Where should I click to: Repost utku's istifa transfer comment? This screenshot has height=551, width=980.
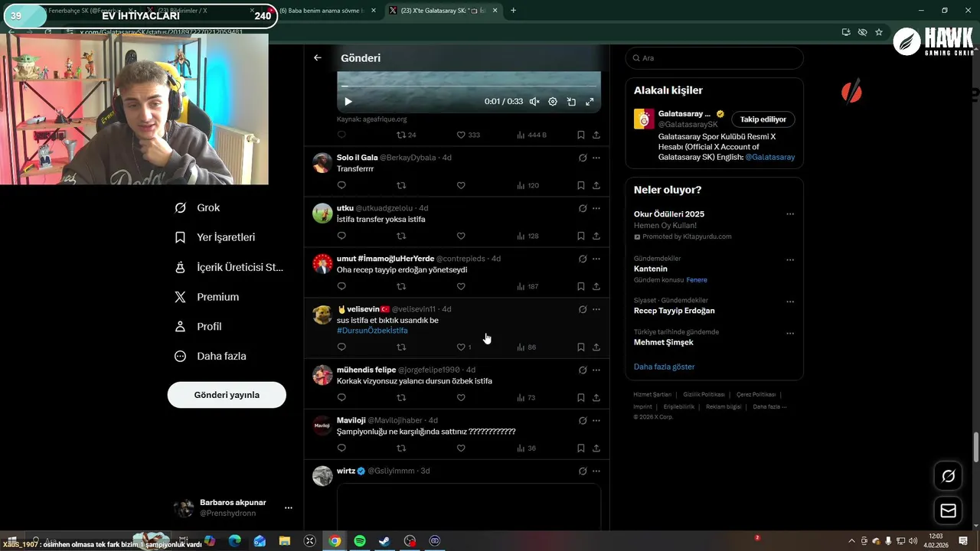401,236
